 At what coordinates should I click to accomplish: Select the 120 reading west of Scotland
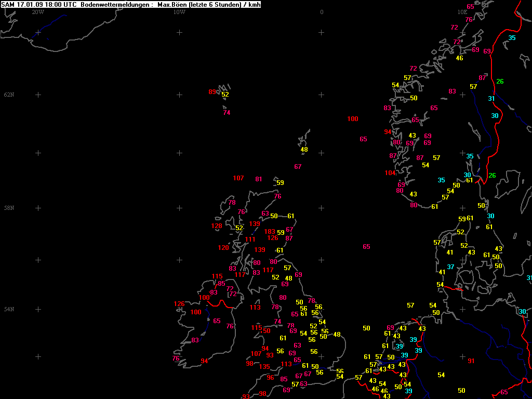click(x=223, y=248)
